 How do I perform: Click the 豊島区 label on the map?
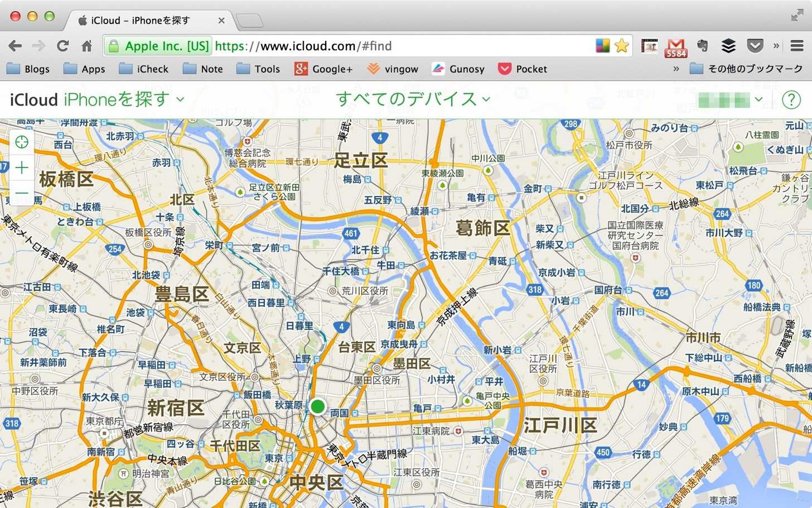click(182, 294)
